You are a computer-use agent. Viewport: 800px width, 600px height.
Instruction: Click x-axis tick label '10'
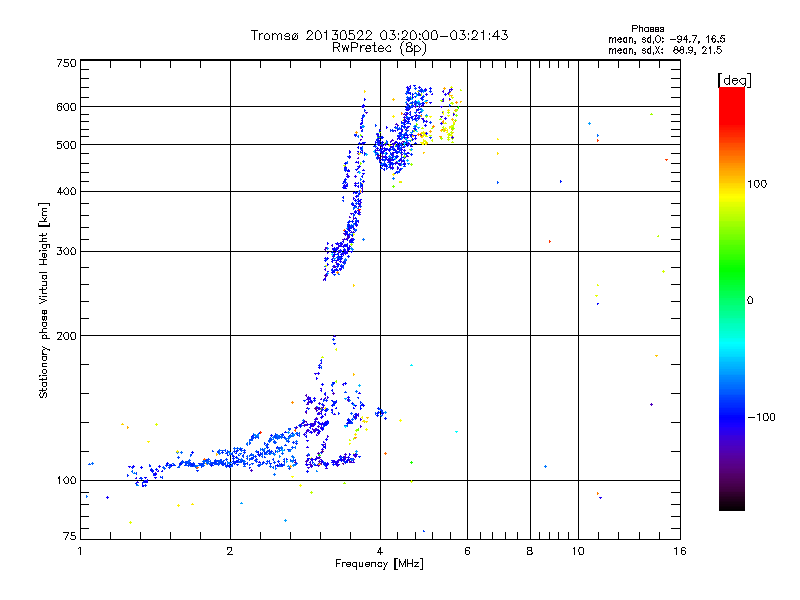[x=578, y=551]
